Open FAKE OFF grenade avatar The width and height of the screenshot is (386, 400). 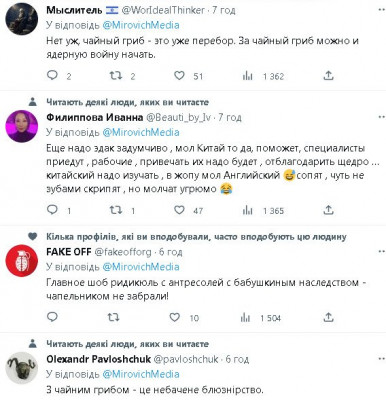[22, 261]
